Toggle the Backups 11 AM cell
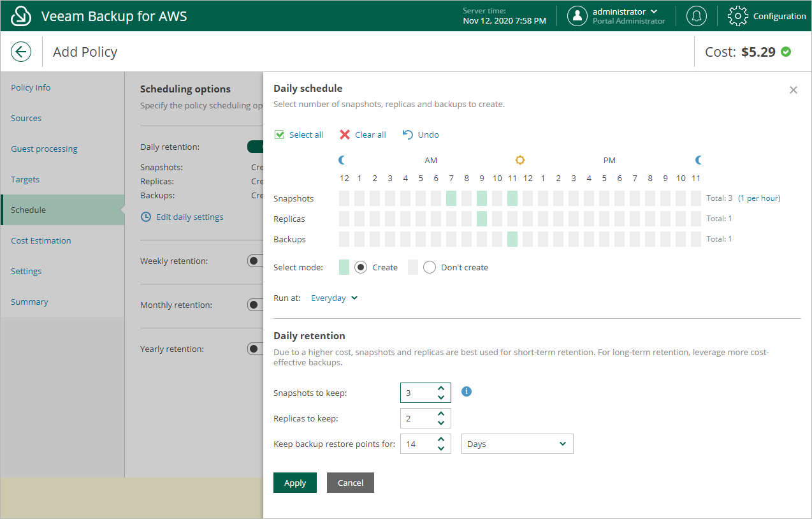 coord(512,239)
